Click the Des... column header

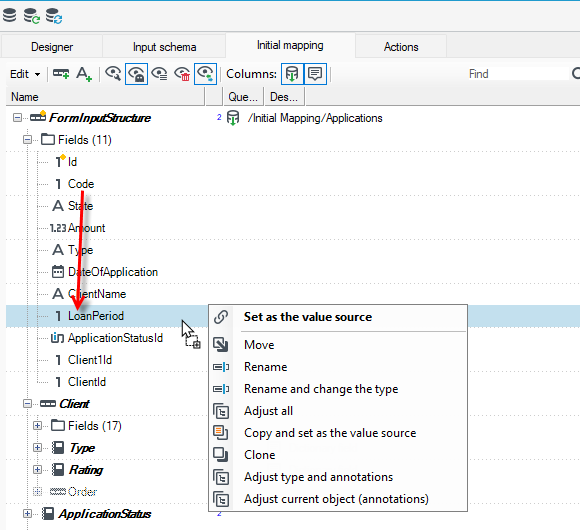click(x=284, y=97)
